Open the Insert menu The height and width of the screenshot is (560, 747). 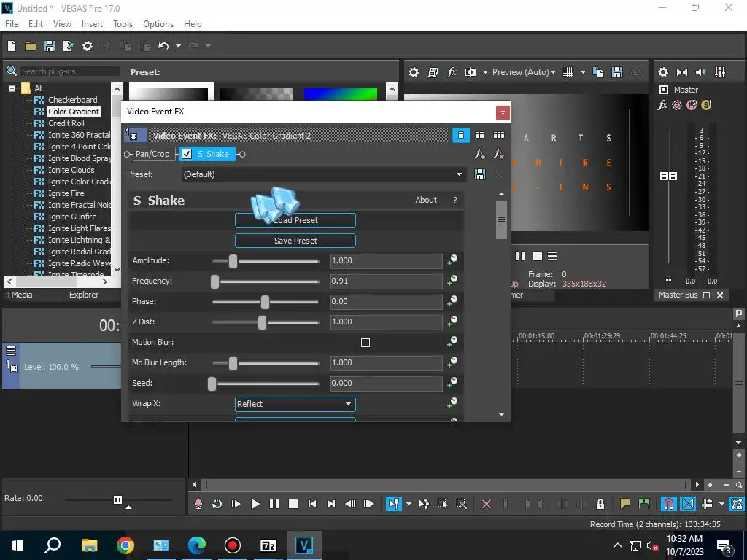click(92, 24)
